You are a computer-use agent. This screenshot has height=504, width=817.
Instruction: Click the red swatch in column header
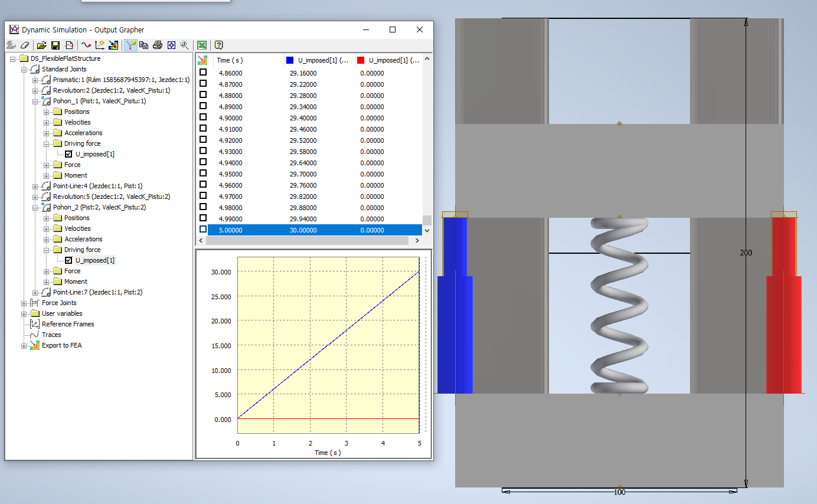(x=361, y=60)
